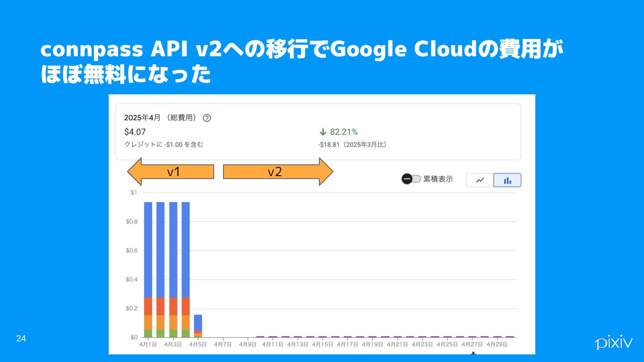Click the orange v1 left arrow
The width and height of the screenshot is (644, 362).
170,172
